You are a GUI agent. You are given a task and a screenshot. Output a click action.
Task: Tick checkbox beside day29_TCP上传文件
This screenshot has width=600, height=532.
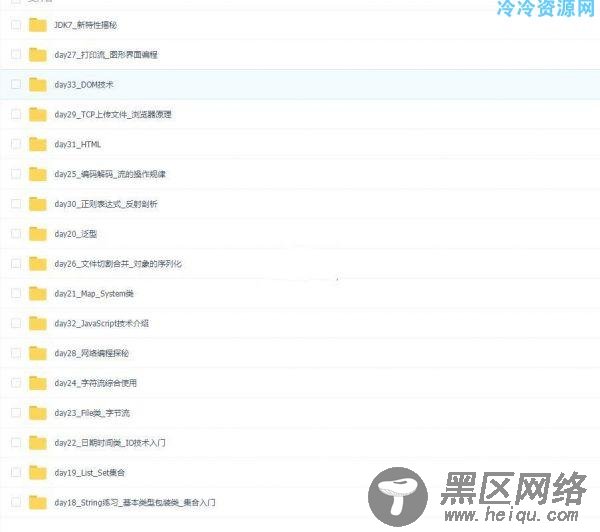coord(16,114)
